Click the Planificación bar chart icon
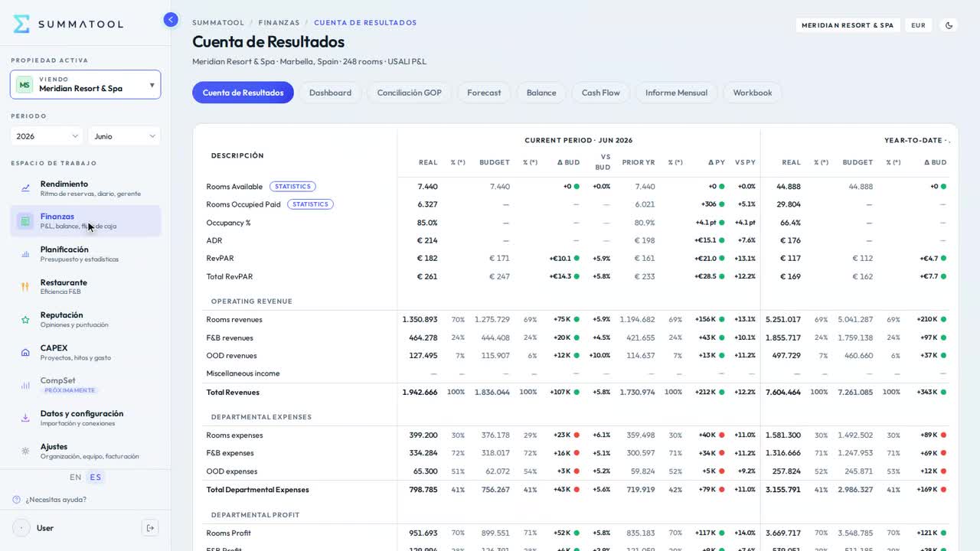980x551 pixels. coord(25,254)
